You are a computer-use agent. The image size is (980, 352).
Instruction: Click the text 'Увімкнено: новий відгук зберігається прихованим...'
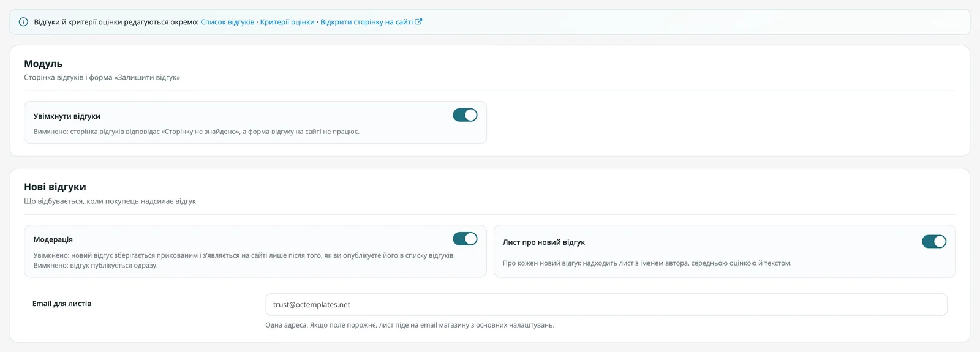(244, 260)
